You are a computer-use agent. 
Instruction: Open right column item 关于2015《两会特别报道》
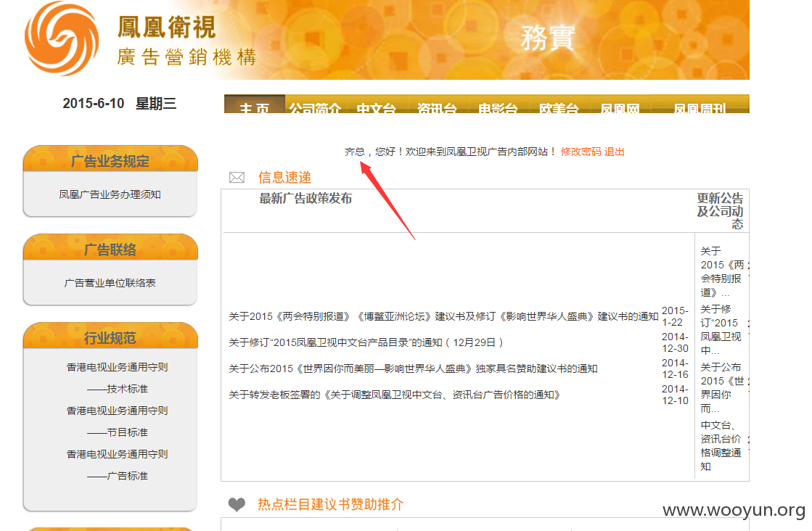point(722,272)
